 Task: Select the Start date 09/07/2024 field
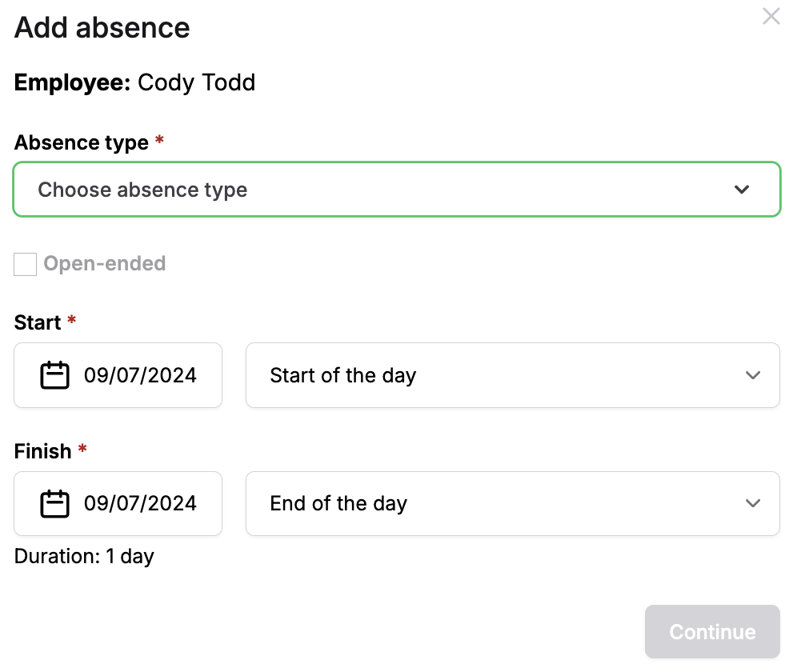point(141,374)
